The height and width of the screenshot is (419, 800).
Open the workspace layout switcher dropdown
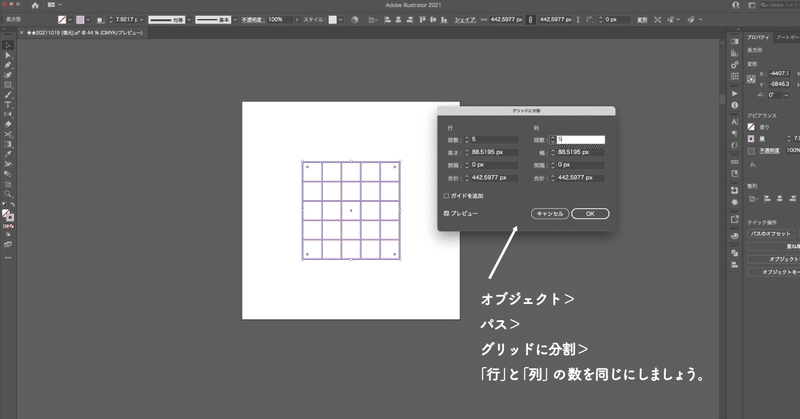click(x=54, y=5)
